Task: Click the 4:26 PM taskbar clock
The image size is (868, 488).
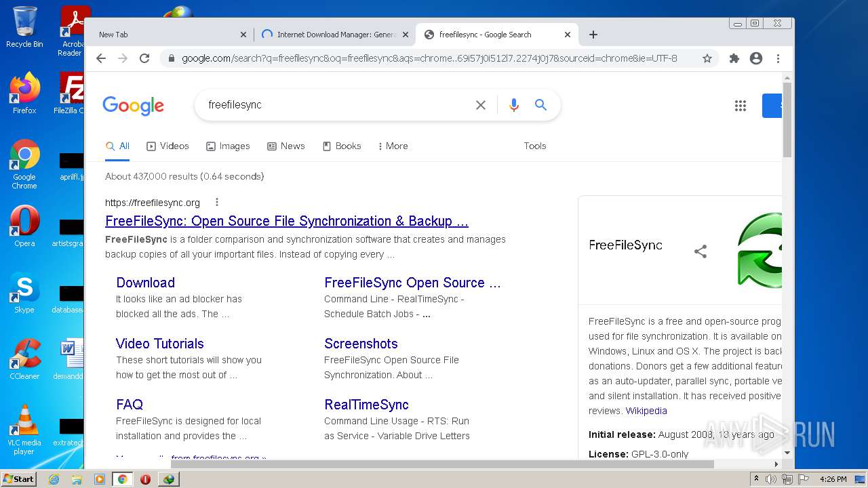Action: [x=833, y=479]
